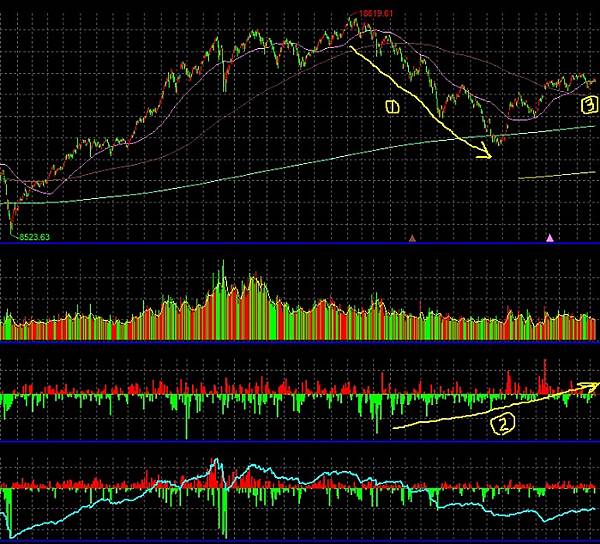Click the 8523.63 low price label

tap(34, 237)
